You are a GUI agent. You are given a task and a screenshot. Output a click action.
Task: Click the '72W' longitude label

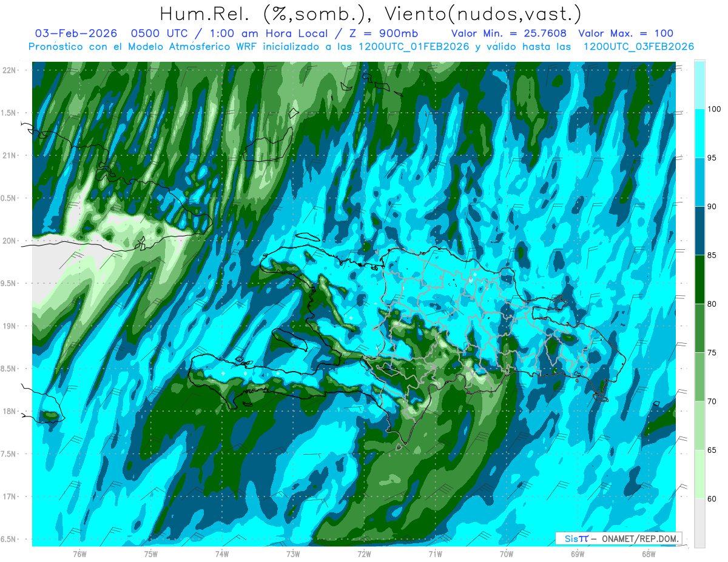pos(364,554)
